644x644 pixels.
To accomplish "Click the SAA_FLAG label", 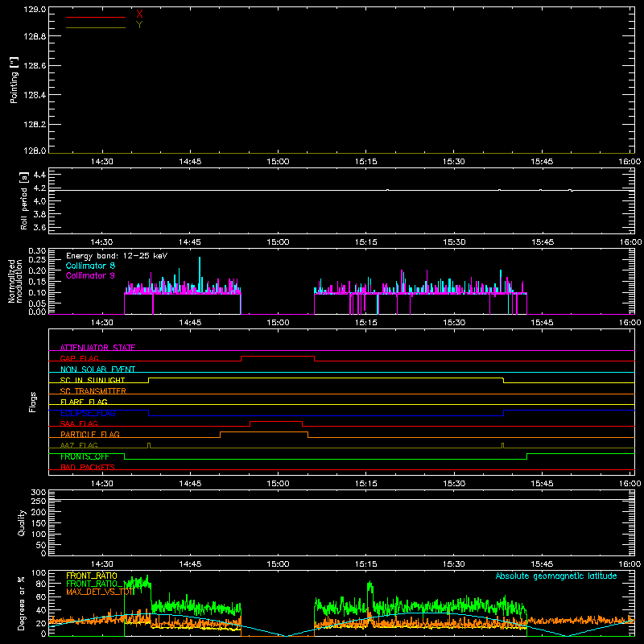I will pyautogui.click(x=79, y=423).
